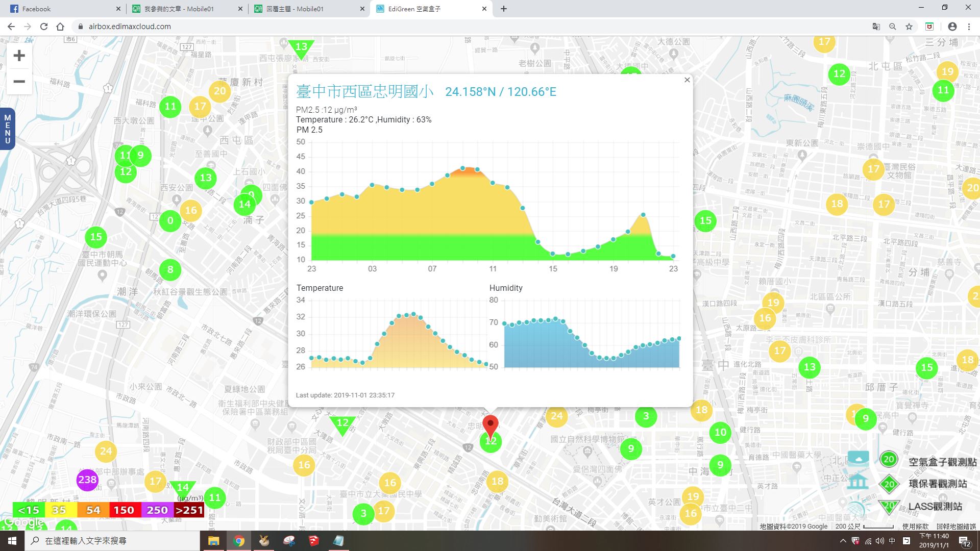The image size is (980, 551).
Task: Select the yellow 20 marker near 福星路
Action: point(219,91)
